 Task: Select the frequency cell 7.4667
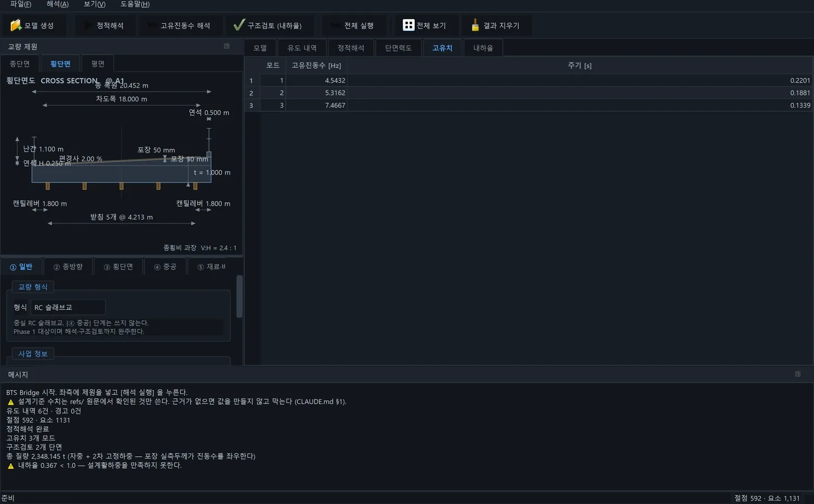coord(317,105)
